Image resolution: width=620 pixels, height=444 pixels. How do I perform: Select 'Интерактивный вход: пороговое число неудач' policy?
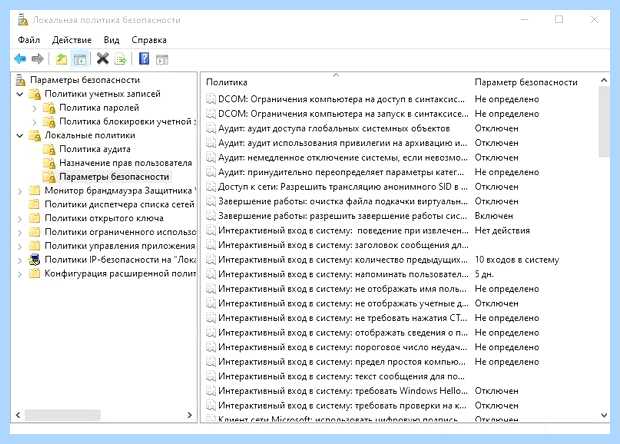342,347
